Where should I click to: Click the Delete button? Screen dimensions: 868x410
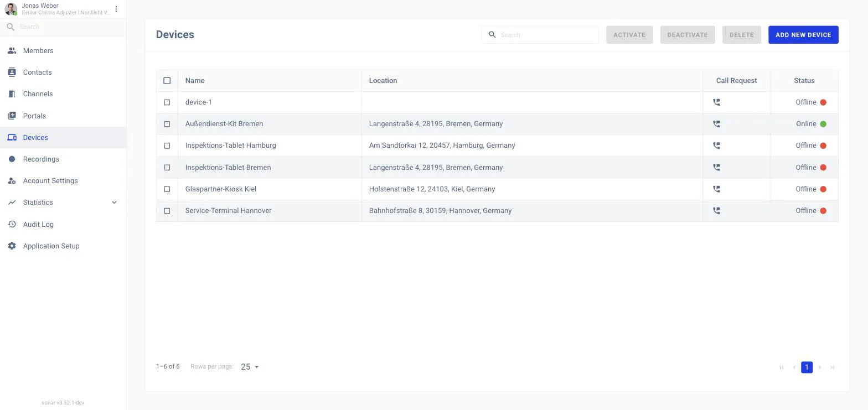[741, 35]
